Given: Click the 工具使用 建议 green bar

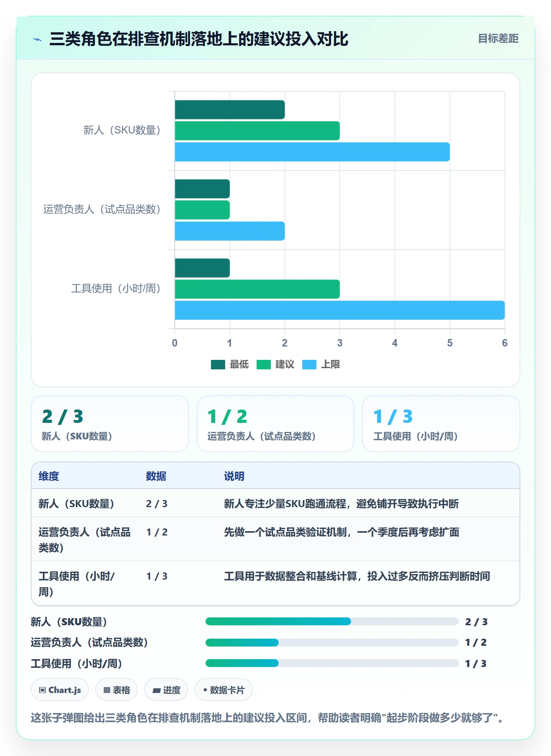Looking at the screenshot, I should click(x=257, y=289).
